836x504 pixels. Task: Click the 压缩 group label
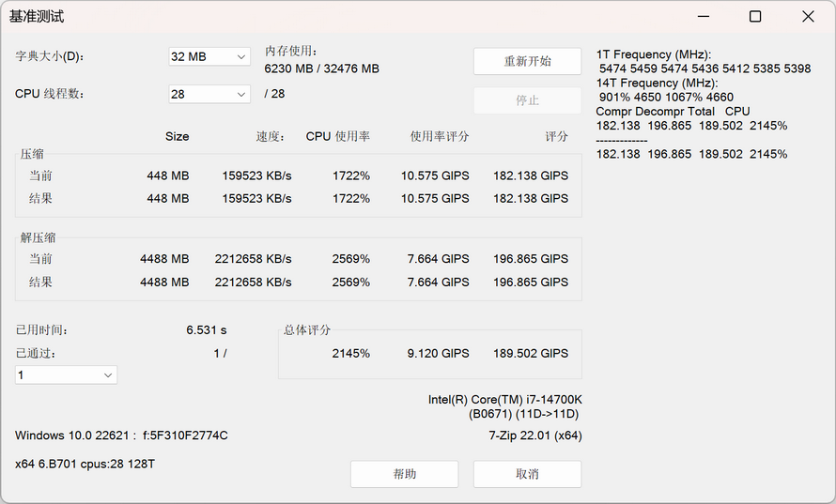pos(32,154)
